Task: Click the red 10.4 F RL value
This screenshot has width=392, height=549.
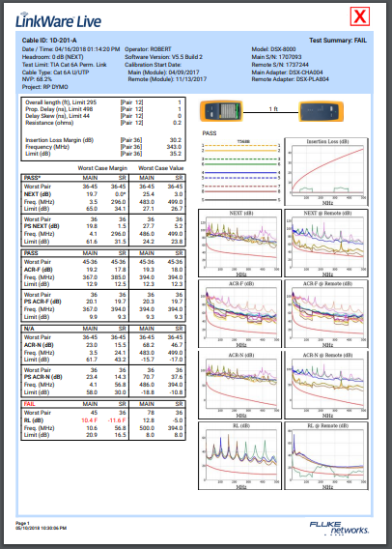Action: [x=90, y=420]
